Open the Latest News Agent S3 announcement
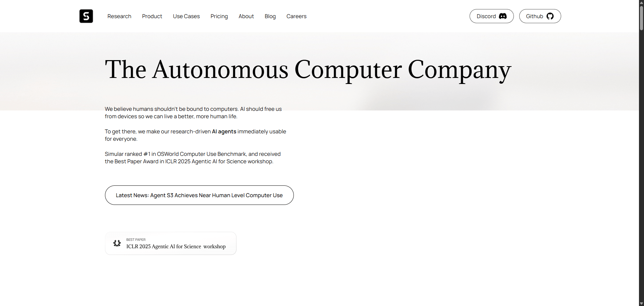644x306 pixels. point(199,195)
